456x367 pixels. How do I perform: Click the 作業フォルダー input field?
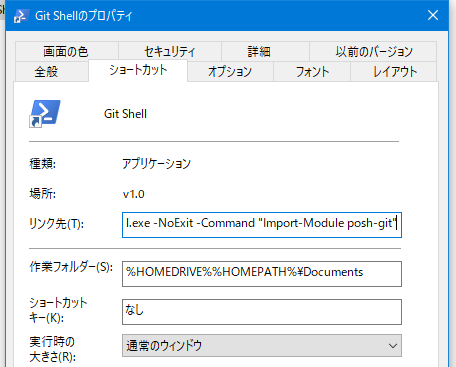(262, 274)
